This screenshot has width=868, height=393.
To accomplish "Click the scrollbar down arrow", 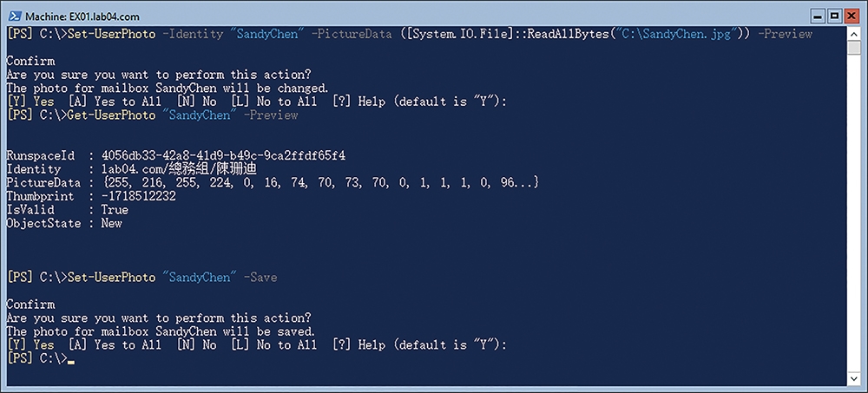I will click(x=853, y=378).
